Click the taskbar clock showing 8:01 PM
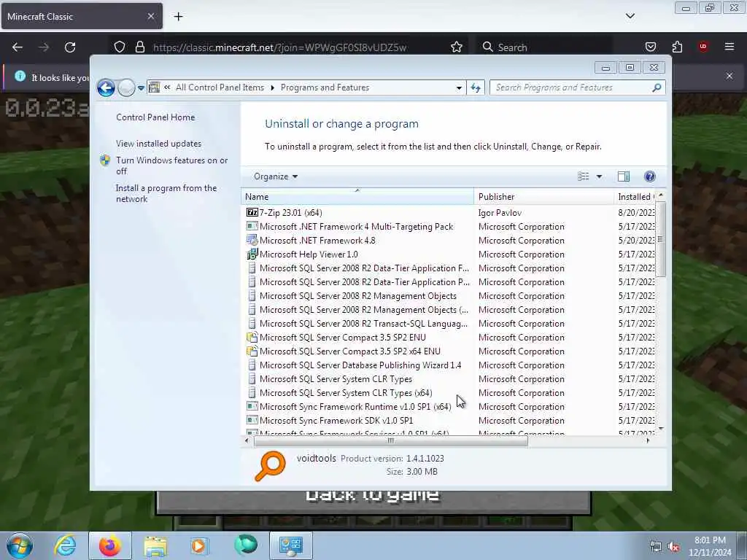The height and width of the screenshot is (560, 747). pyautogui.click(x=710, y=546)
